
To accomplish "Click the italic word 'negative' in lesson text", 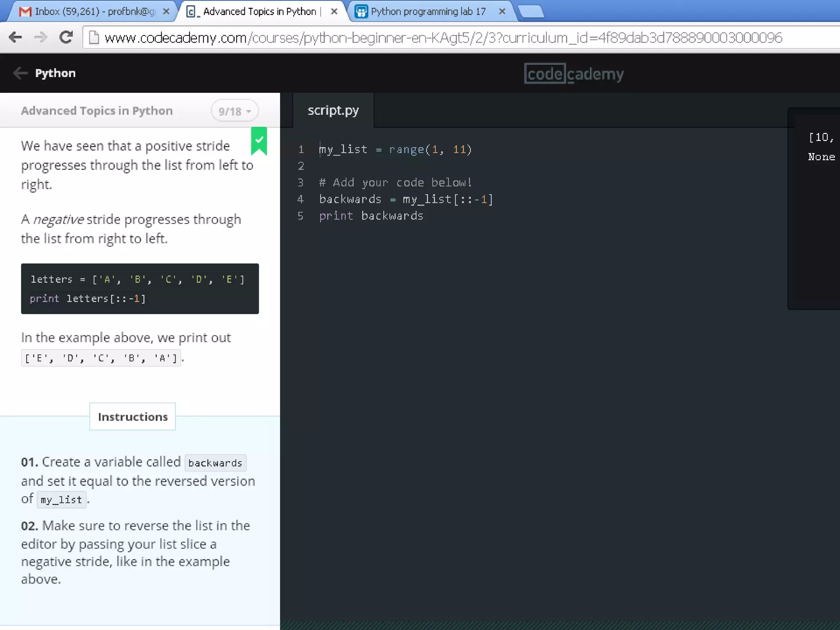I will point(59,219).
